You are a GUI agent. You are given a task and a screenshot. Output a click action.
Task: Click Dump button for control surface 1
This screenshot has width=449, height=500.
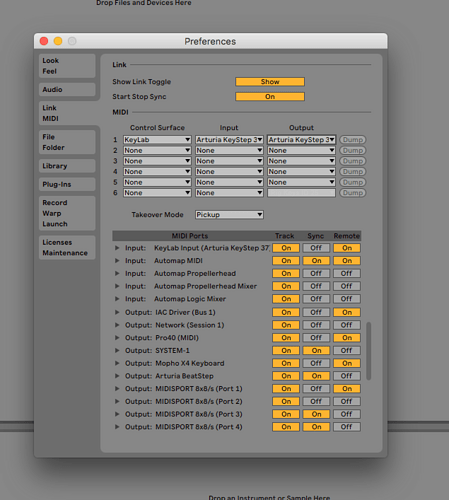point(353,140)
